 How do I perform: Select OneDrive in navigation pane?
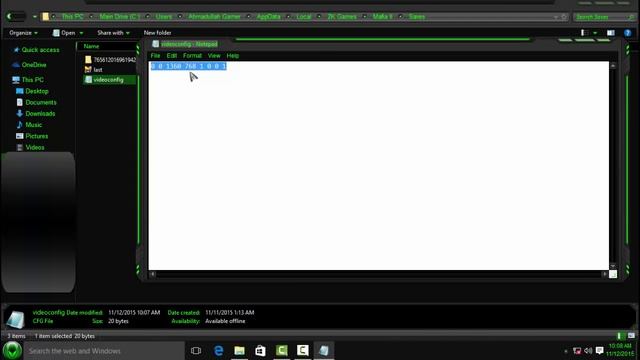(x=34, y=64)
